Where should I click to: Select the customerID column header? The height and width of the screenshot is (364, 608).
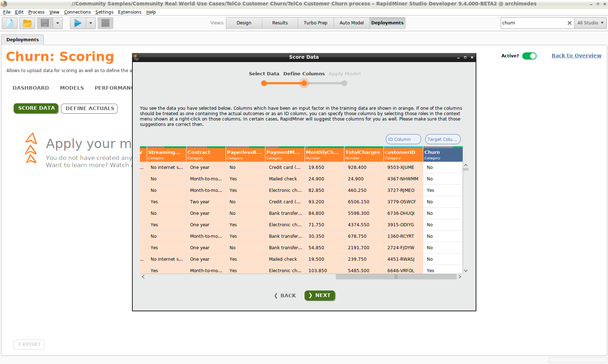point(403,155)
